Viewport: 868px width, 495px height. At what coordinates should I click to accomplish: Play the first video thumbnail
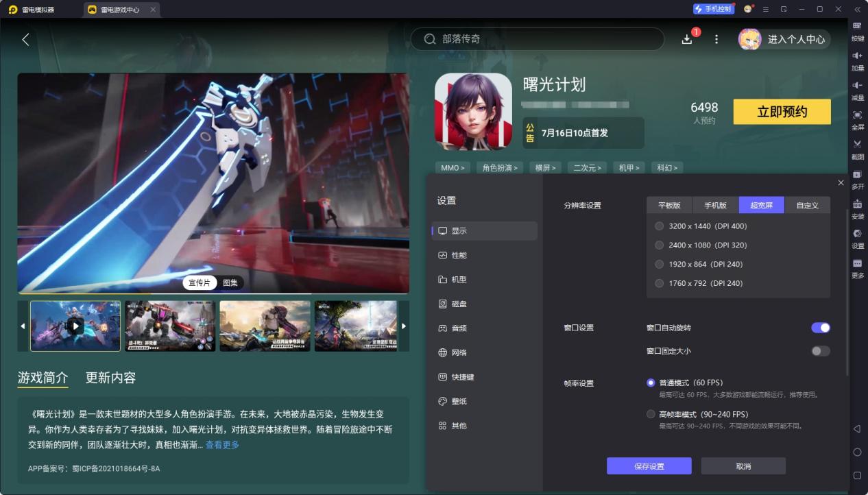click(x=75, y=326)
